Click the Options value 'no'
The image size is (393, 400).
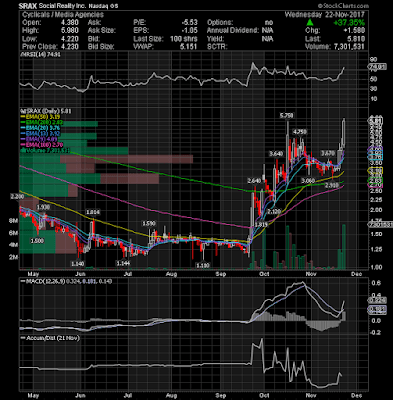pos(268,23)
